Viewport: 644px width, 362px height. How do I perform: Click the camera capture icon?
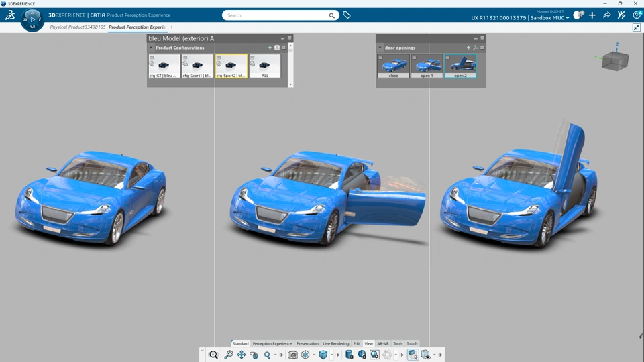pos(292,355)
